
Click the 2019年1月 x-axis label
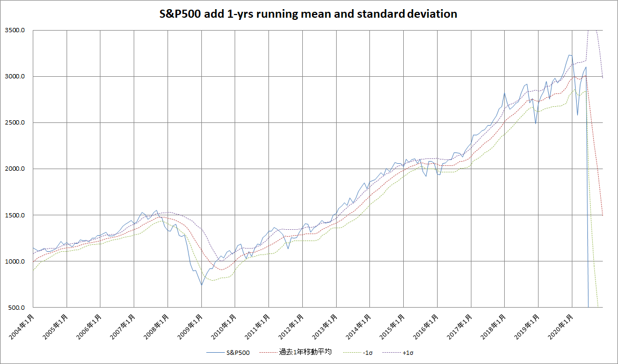pyautogui.click(x=527, y=326)
